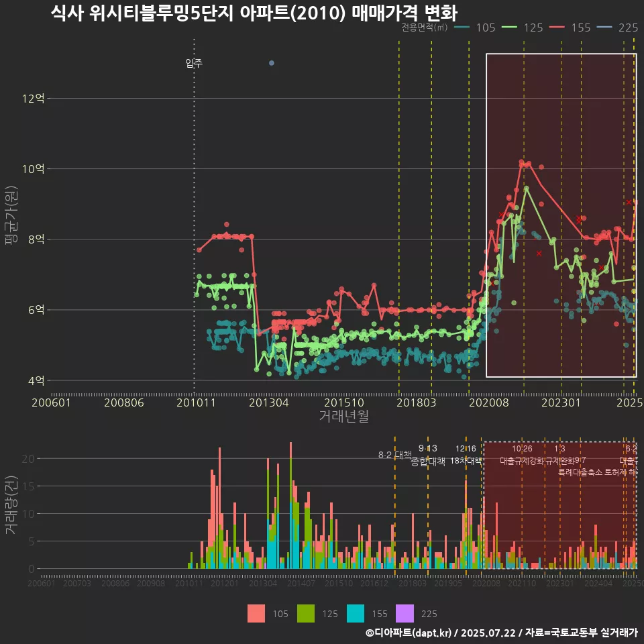Click the lone blue 225 data point near 13억
This screenshot has height=644, width=644.
pos(272,63)
